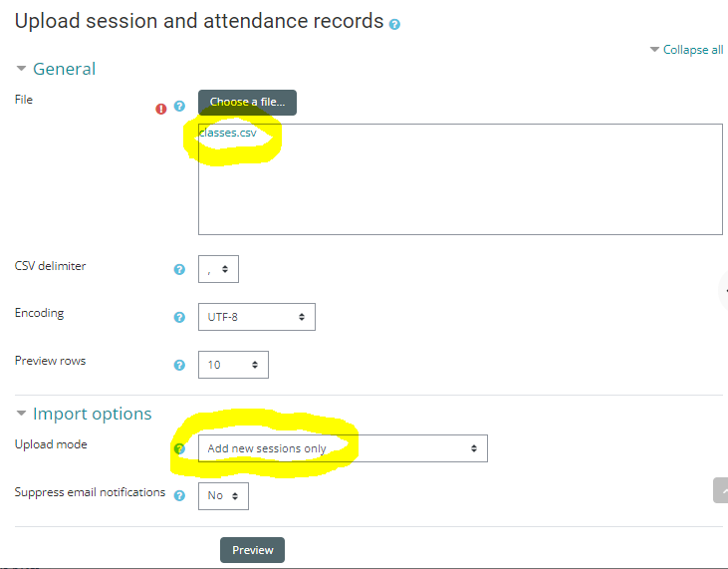
Task: Show help for Encoding setting
Action: [x=180, y=318]
